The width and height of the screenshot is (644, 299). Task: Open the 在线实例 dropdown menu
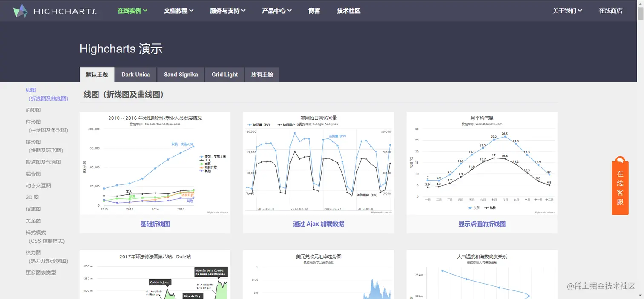pos(132,11)
